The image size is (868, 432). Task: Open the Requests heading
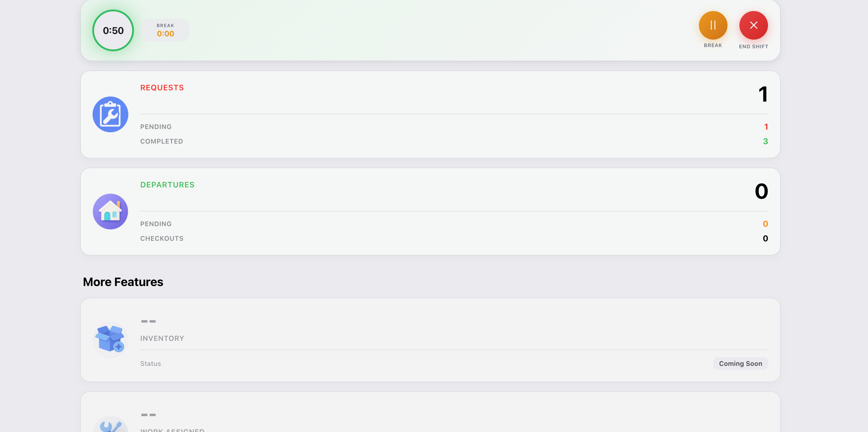pyautogui.click(x=162, y=88)
